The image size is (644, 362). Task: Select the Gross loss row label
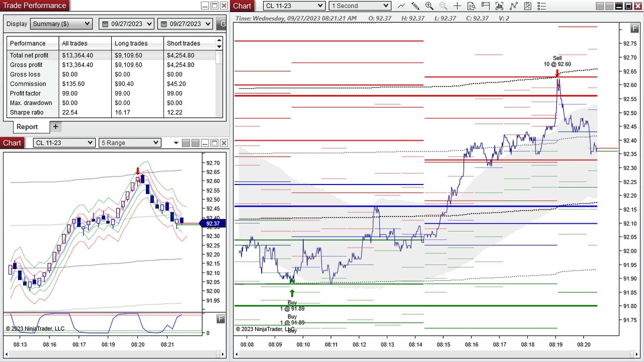point(25,74)
